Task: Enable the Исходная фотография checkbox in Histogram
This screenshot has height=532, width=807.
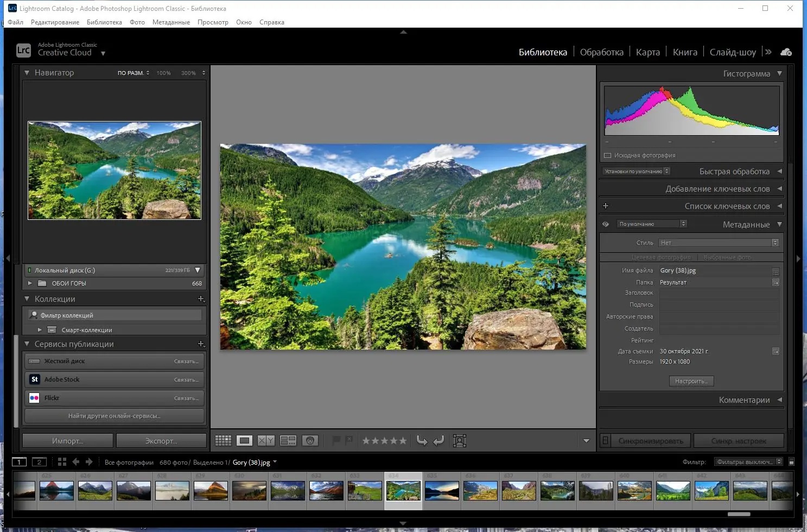Action: tap(608, 155)
